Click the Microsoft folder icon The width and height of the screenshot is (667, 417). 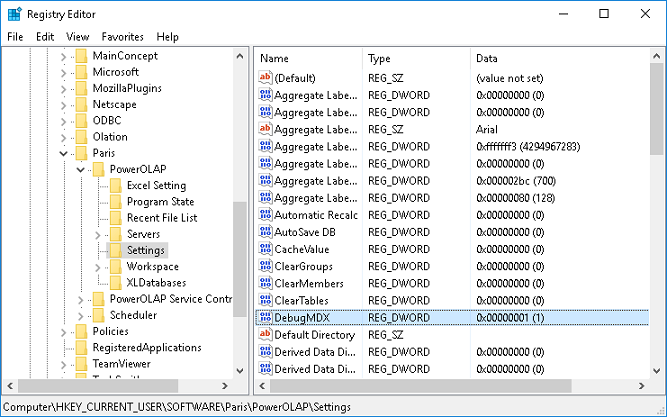[x=81, y=72]
